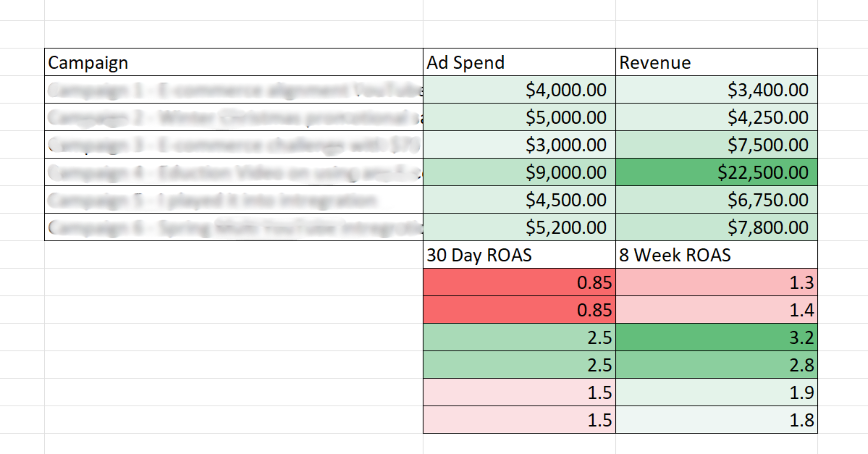Click the 30 Day ROAS header cell

tap(519, 255)
